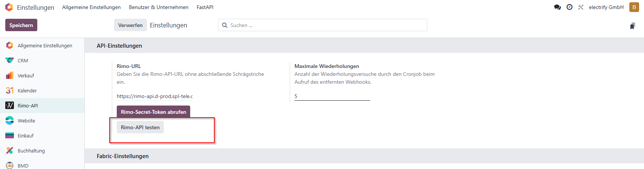644x169 pixels.
Task: Open the Allgemeine Einstellungen top menu
Action: pos(92,7)
